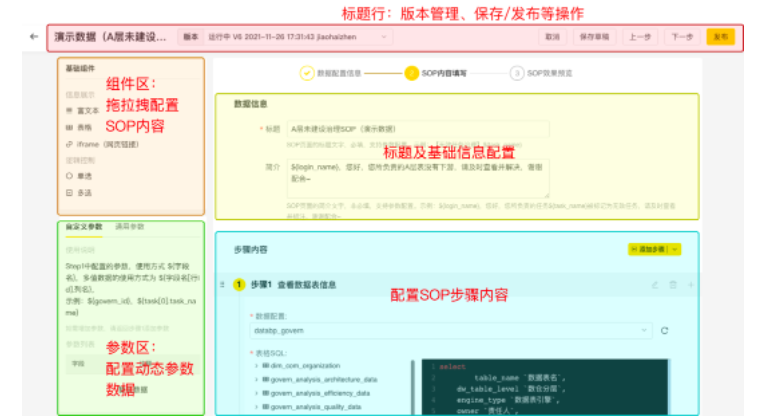This screenshot has width=760, height=420.
Task: Go back with the left arrow icon
Action: pos(34,36)
